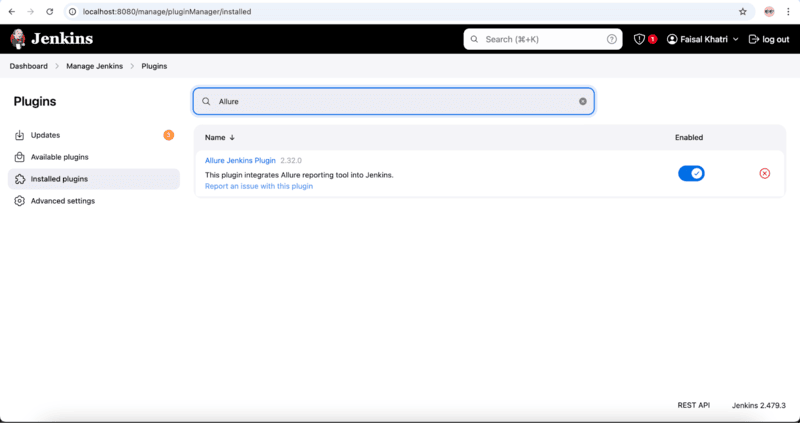Click the Jenkins butler logo icon
800x423 pixels.
pos(18,39)
